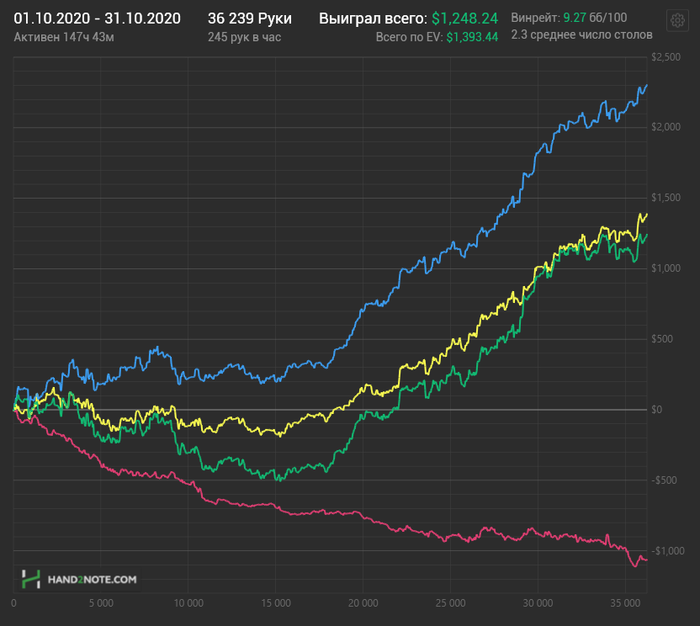The height and width of the screenshot is (626, 700).
Task: Click the -$1,000 y-axis label
Action: coord(668,551)
